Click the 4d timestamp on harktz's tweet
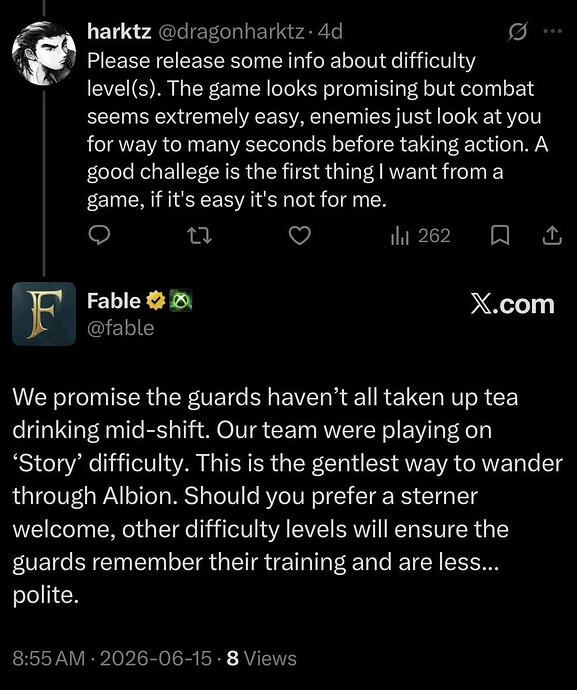The height and width of the screenshot is (690, 577). point(330,32)
